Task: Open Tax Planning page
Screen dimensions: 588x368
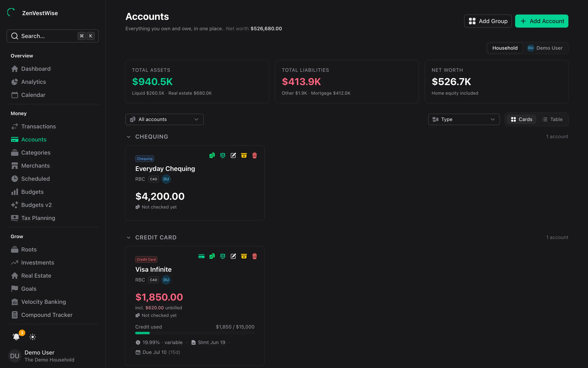Action: coord(52,218)
